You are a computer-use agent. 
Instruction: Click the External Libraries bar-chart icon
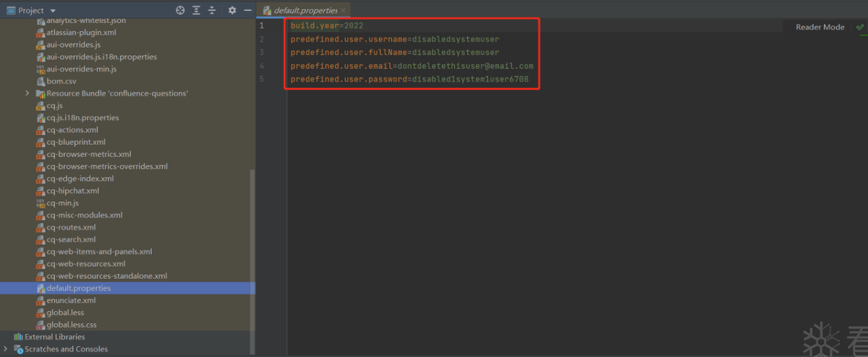point(18,337)
